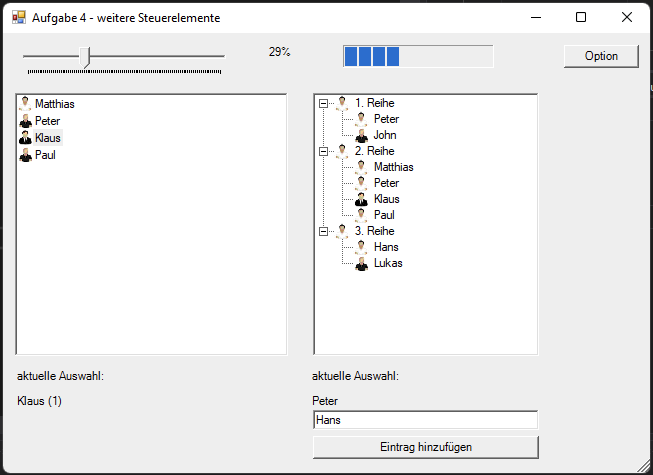Select the 3. Reihe tree node label

pos(374,231)
